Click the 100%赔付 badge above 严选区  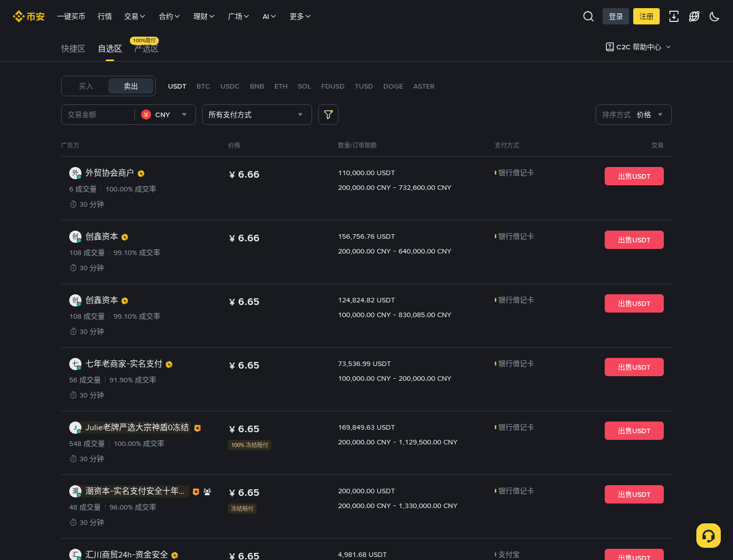[145, 40]
